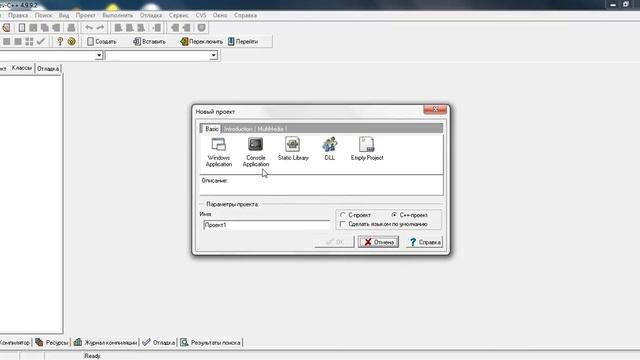This screenshot has height=360, width=640.
Task: Open the Ресурсы bottom tab
Action: [52, 342]
